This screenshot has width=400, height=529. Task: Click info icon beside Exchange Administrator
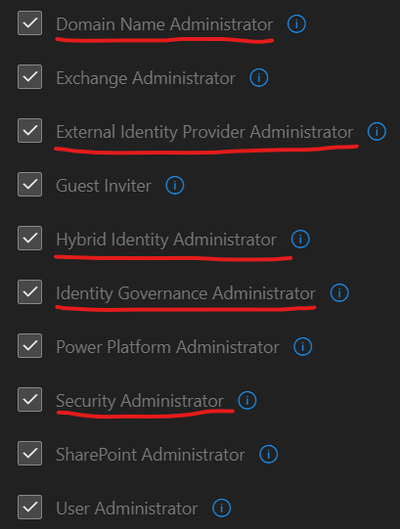click(x=259, y=78)
